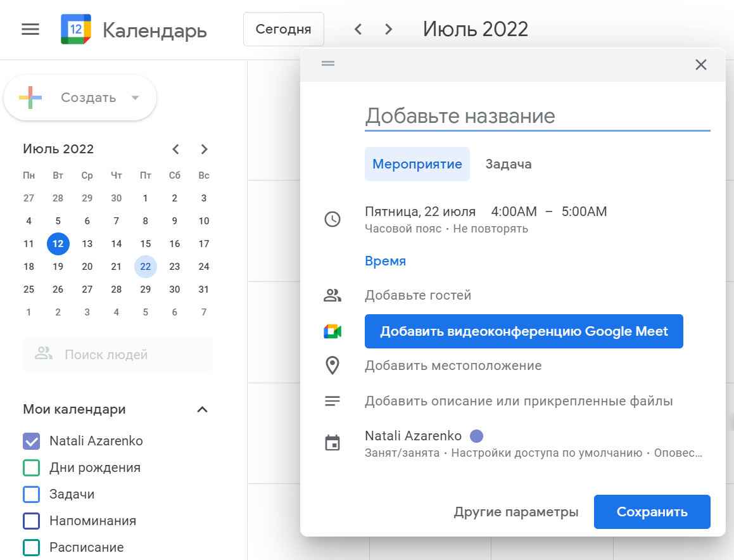Open the hamburger main menu

[x=30, y=30]
